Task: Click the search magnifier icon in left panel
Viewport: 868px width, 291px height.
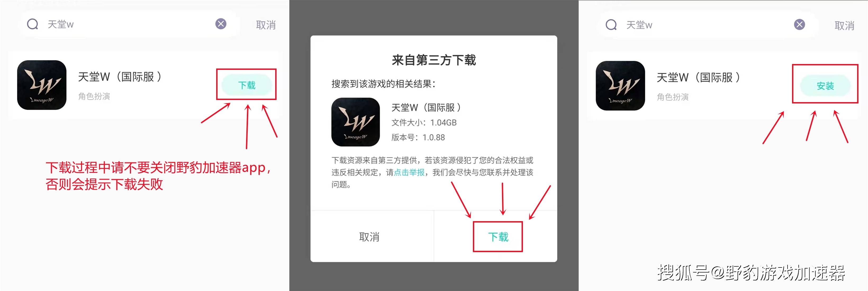Action: click(33, 24)
